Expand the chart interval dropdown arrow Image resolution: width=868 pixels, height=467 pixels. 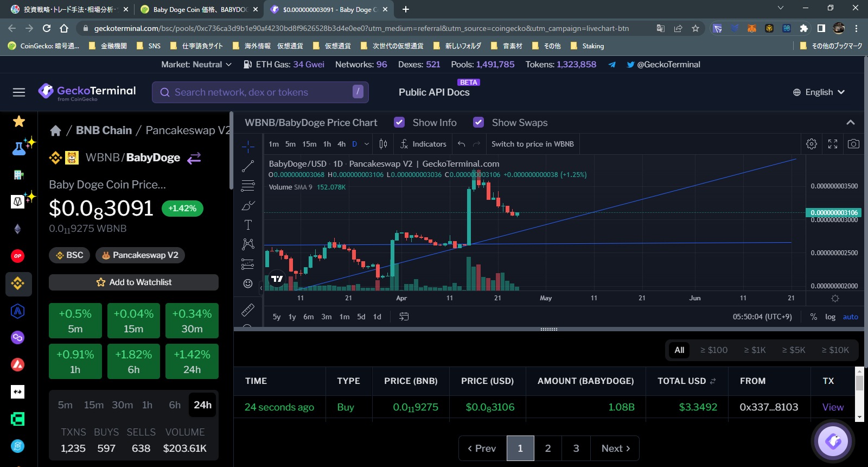tap(367, 144)
